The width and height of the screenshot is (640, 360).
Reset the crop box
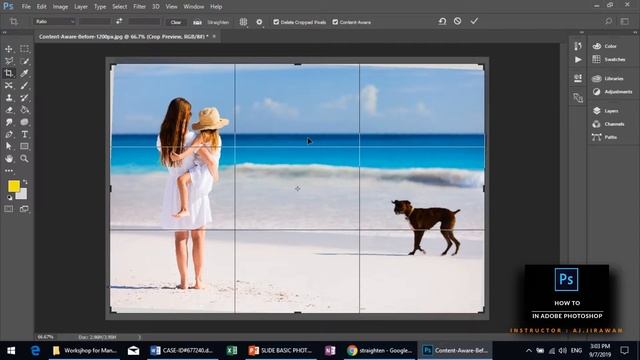coord(442,21)
